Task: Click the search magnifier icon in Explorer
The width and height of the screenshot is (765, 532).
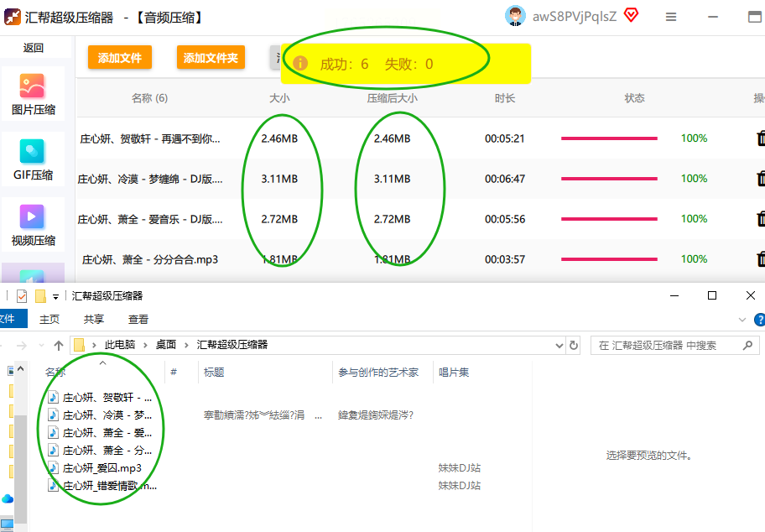Action: pos(747,346)
